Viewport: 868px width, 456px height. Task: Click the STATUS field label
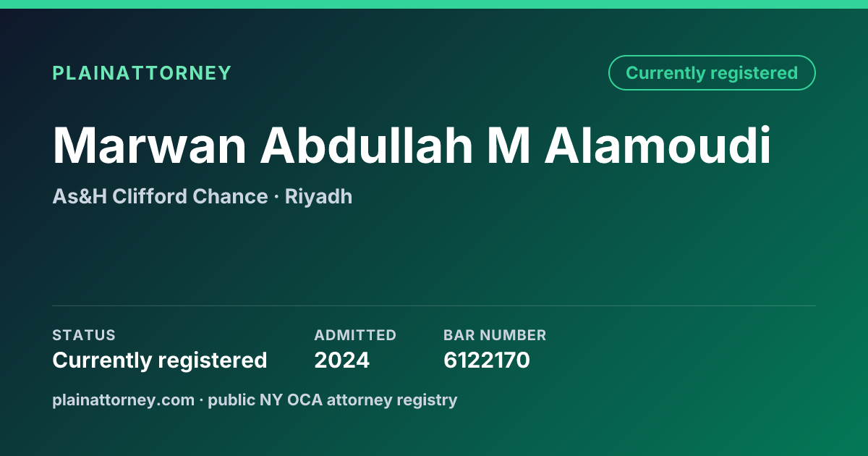coord(84,335)
